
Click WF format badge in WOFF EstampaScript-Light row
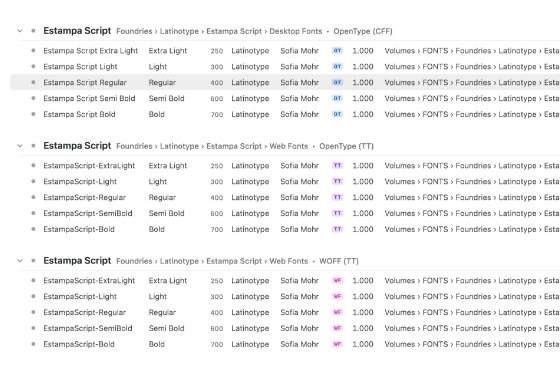click(x=337, y=297)
